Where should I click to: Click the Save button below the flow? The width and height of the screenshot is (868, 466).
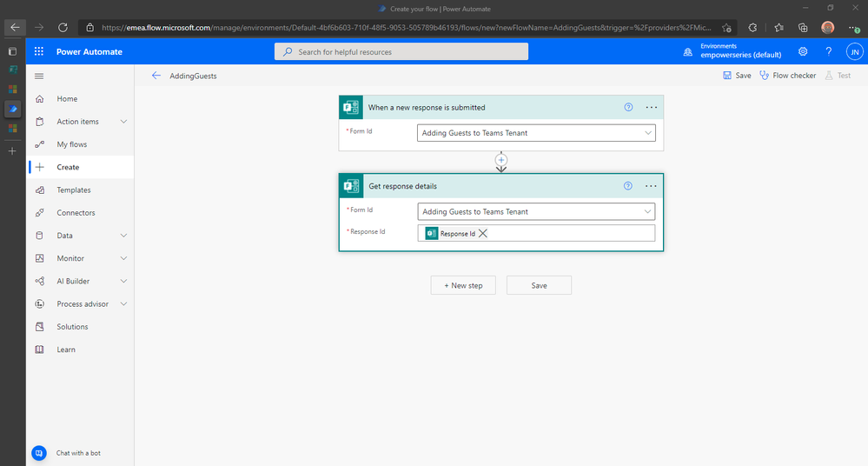pyautogui.click(x=540, y=285)
